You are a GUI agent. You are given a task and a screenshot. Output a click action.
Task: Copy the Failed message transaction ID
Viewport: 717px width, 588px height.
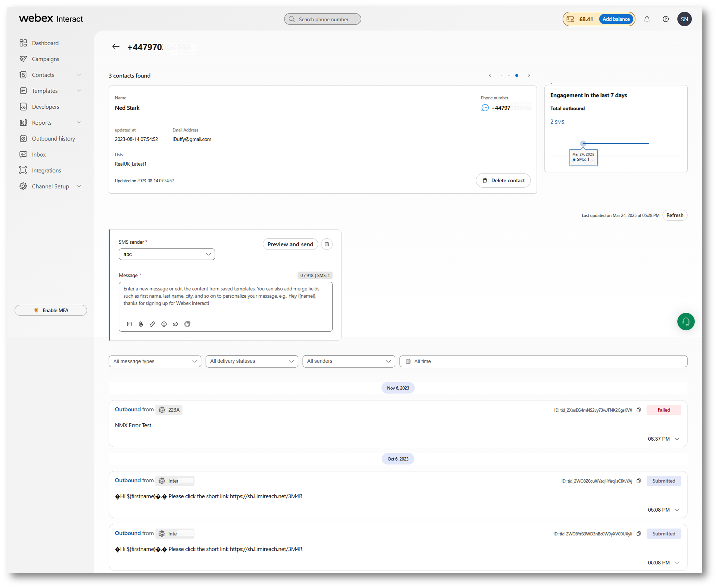tap(639, 410)
